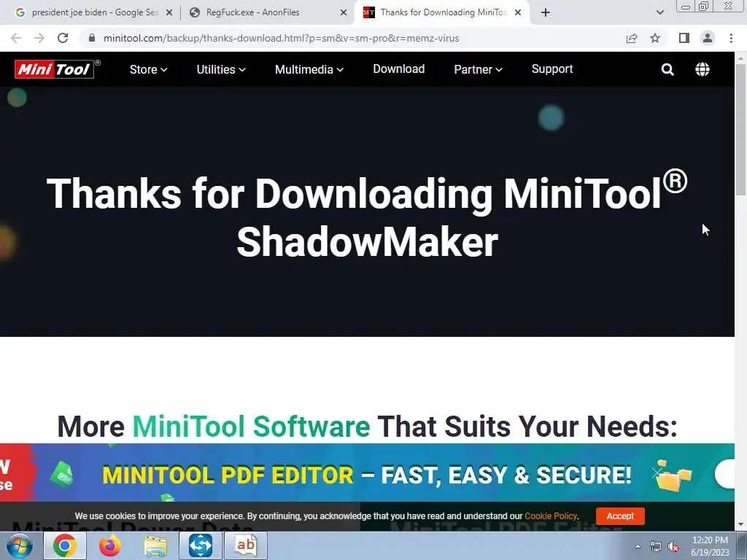The height and width of the screenshot is (560, 747).
Task: Click the MiniTool PDF Editor banner
Action: [367, 472]
